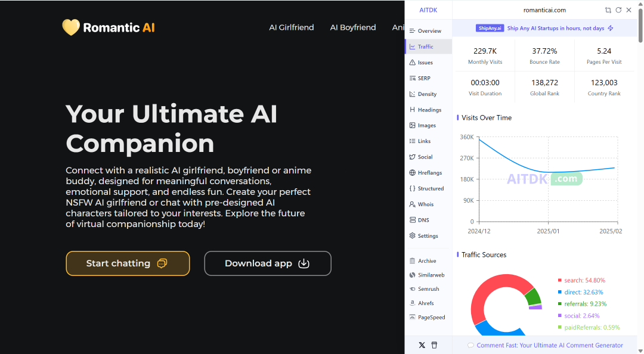Click the Images icon in sidebar
The image size is (644, 354).
coord(413,125)
